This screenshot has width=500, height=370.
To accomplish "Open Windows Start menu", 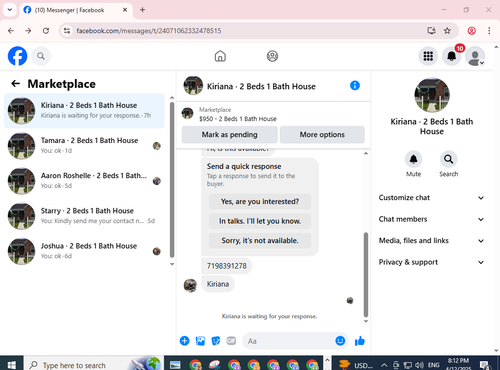I will 11,365.
